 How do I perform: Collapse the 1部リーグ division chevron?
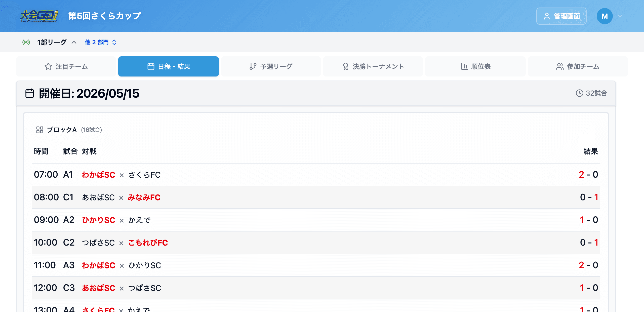pyautogui.click(x=74, y=42)
